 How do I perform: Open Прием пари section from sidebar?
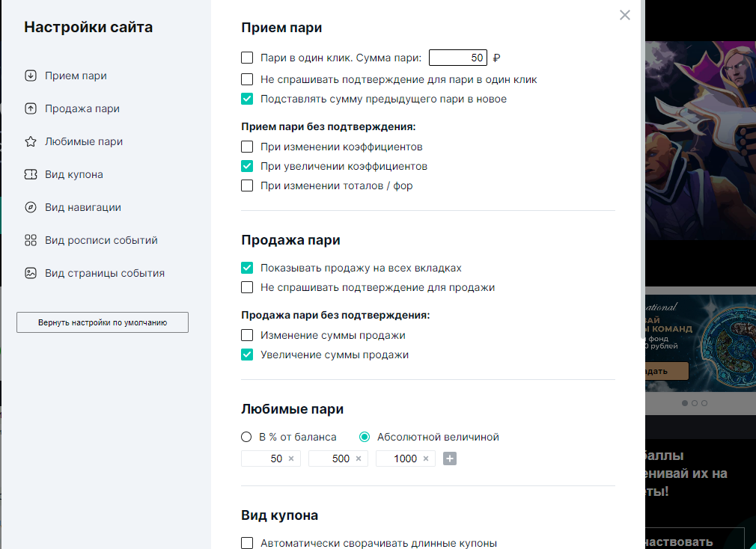point(76,76)
